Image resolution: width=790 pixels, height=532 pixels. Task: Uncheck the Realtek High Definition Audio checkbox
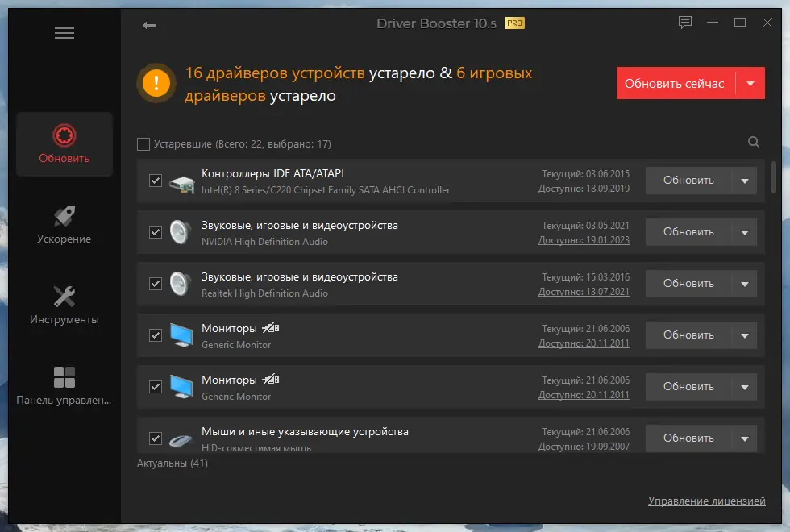156,284
